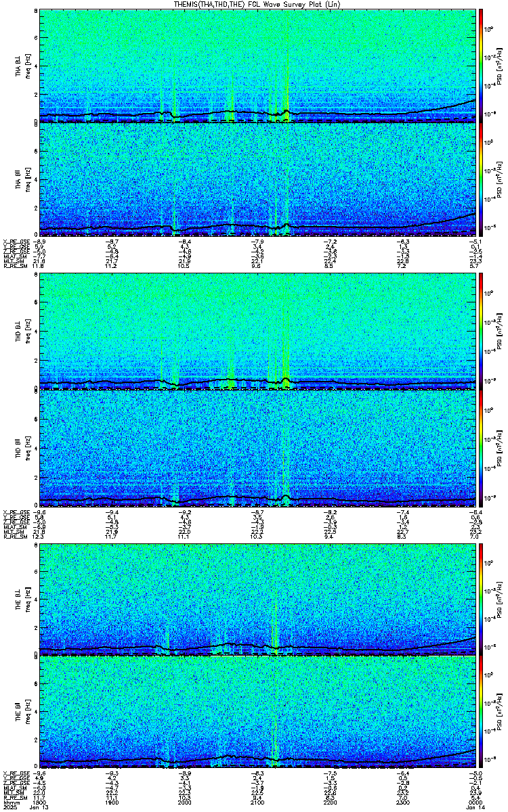This screenshot has width=508, height=812.
Task: Click the 'THE B∥ freq [Hz]' axis label
Action: pyautogui.click(x=22, y=713)
